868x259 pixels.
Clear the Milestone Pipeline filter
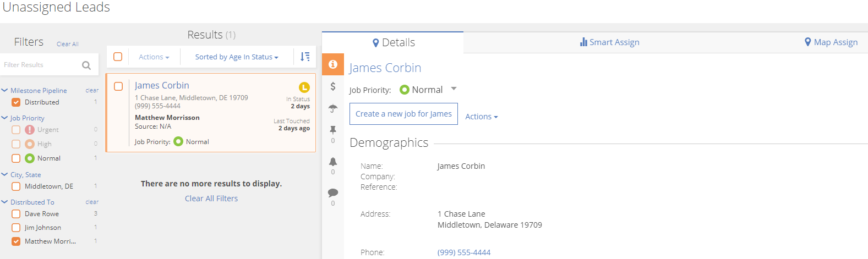(92, 90)
